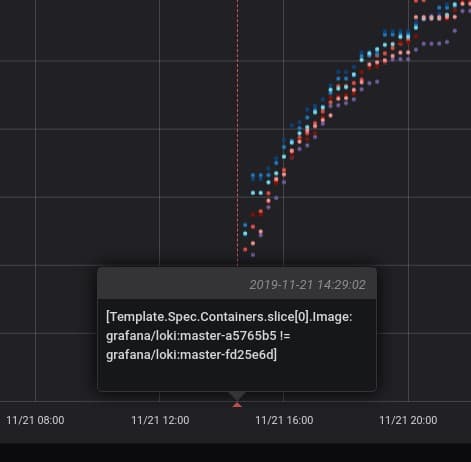The width and height of the screenshot is (471, 462).
Task: Click the 11/21 16:00 axis label
Action: [284, 420]
